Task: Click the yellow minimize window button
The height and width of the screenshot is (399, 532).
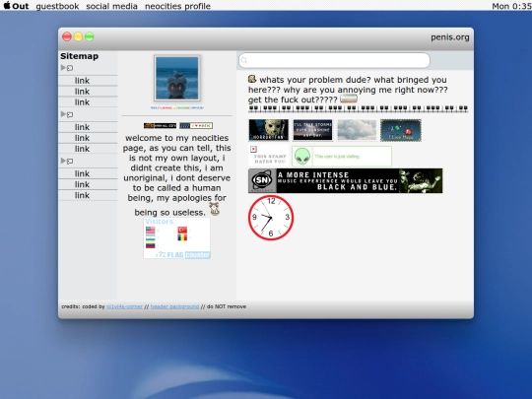Action: [78, 36]
